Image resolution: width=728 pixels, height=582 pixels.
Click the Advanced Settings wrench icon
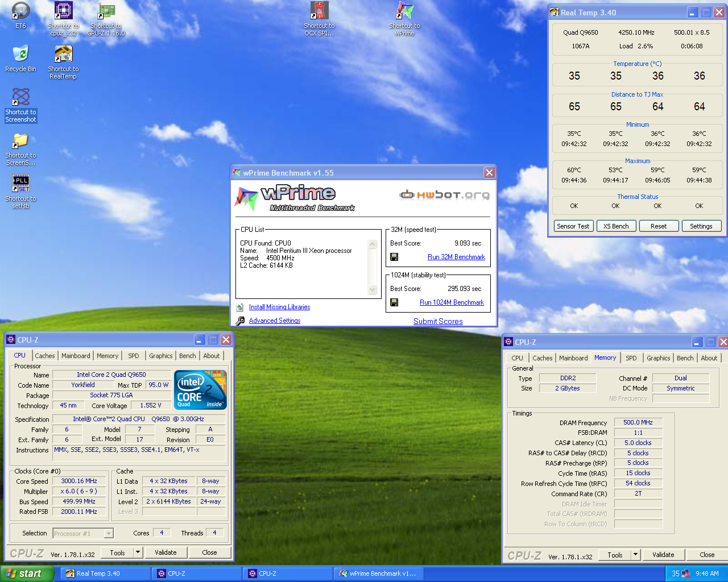(240, 321)
